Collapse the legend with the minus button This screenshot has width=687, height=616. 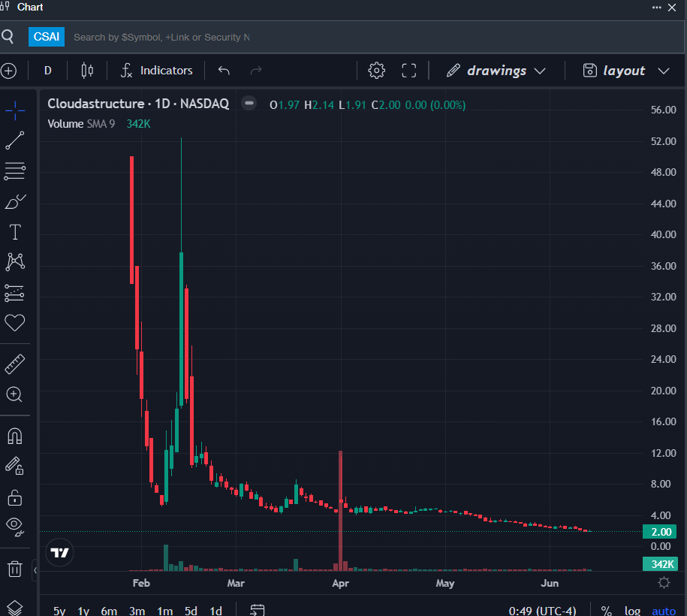point(249,103)
